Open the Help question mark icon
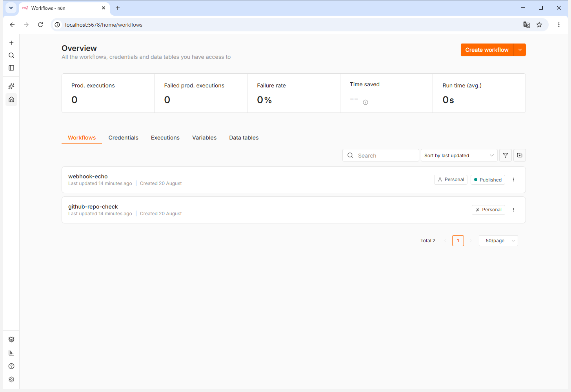Image resolution: width=571 pixels, height=392 pixels. coord(11,366)
